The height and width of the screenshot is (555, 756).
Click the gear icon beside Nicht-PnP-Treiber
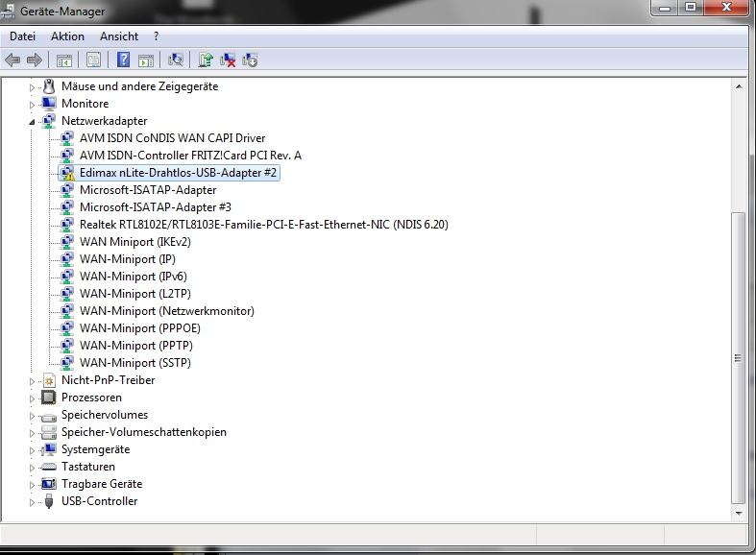(x=49, y=380)
